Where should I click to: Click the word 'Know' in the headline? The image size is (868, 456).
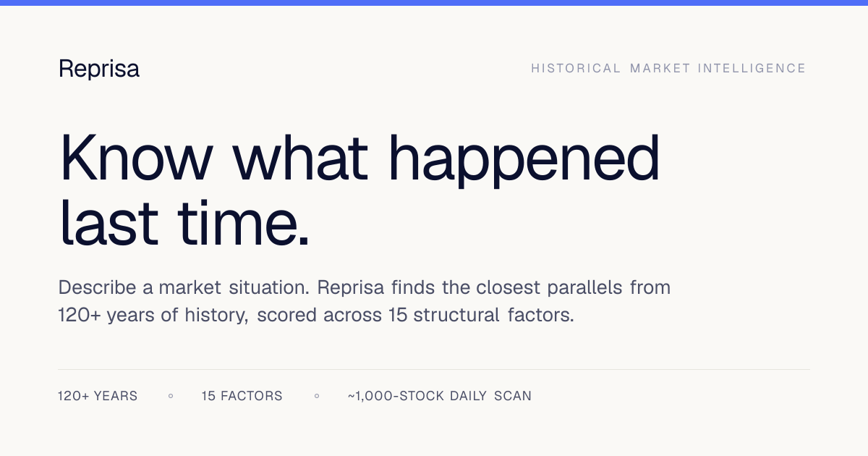(x=136, y=156)
